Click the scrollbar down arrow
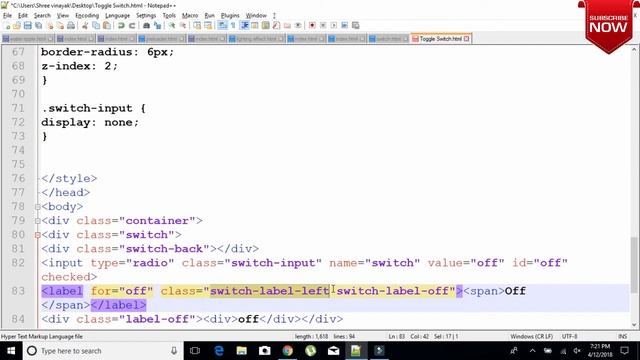 (x=635, y=325)
